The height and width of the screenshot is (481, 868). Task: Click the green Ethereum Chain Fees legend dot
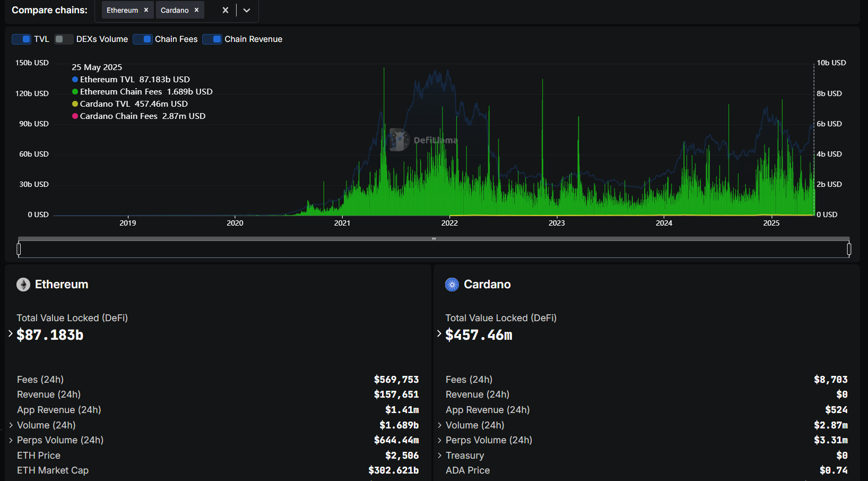pyautogui.click(x=74, y=91)
